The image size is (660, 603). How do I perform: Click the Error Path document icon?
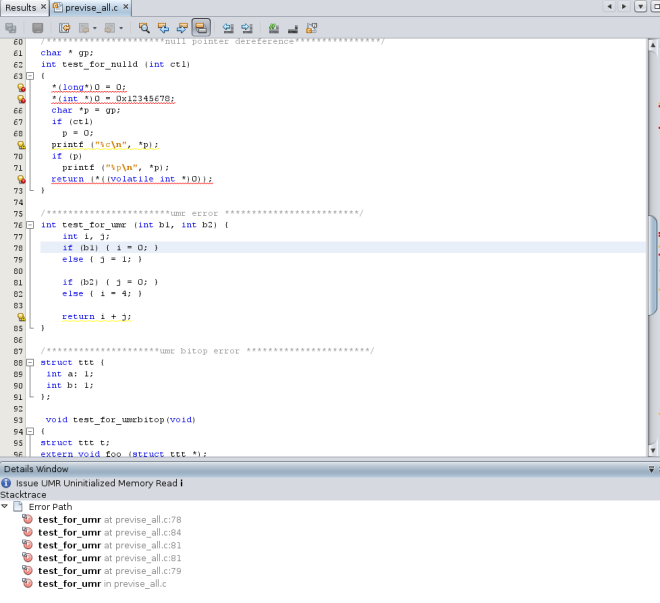tap(18, 506)
